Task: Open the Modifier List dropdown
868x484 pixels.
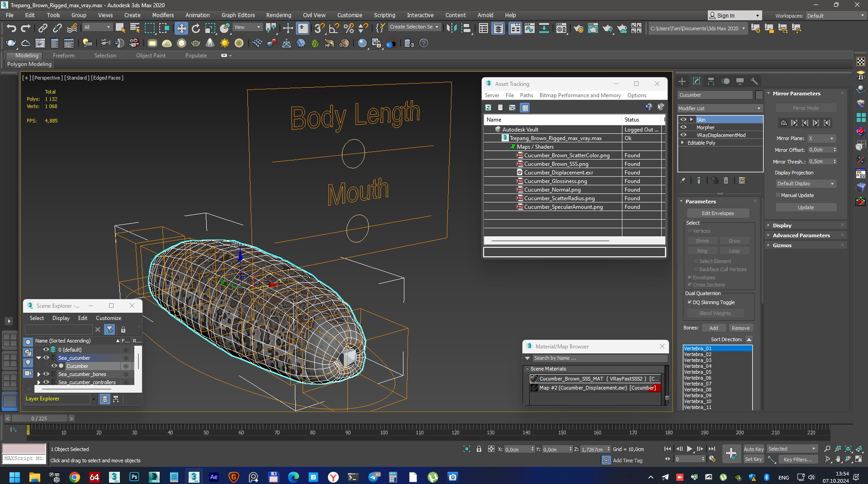Action: click(x=720, y=108)
